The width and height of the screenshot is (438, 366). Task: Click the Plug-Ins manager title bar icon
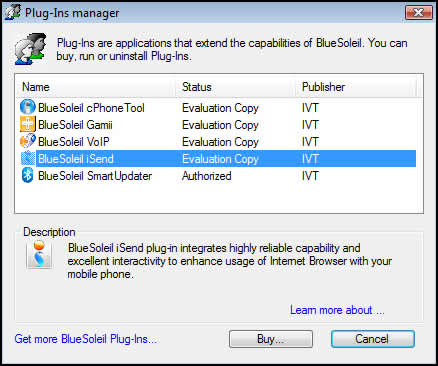13,13
